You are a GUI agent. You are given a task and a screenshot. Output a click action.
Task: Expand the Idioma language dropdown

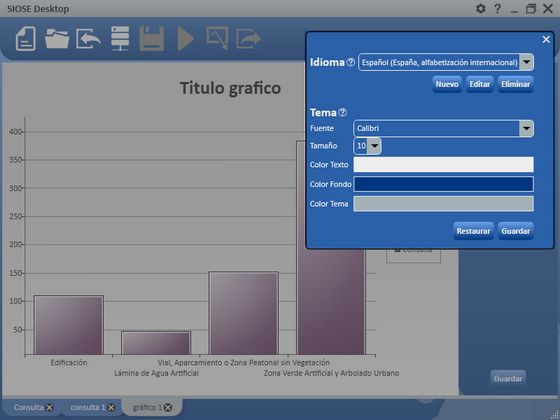coord(526,62)
